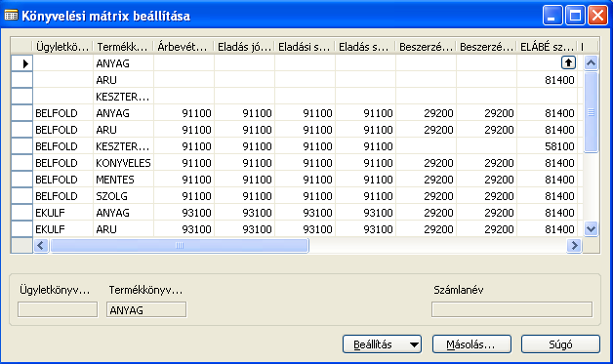Screen dimensions: 613x364
Task: Click the window icon in the title bar
Action: 11,16
